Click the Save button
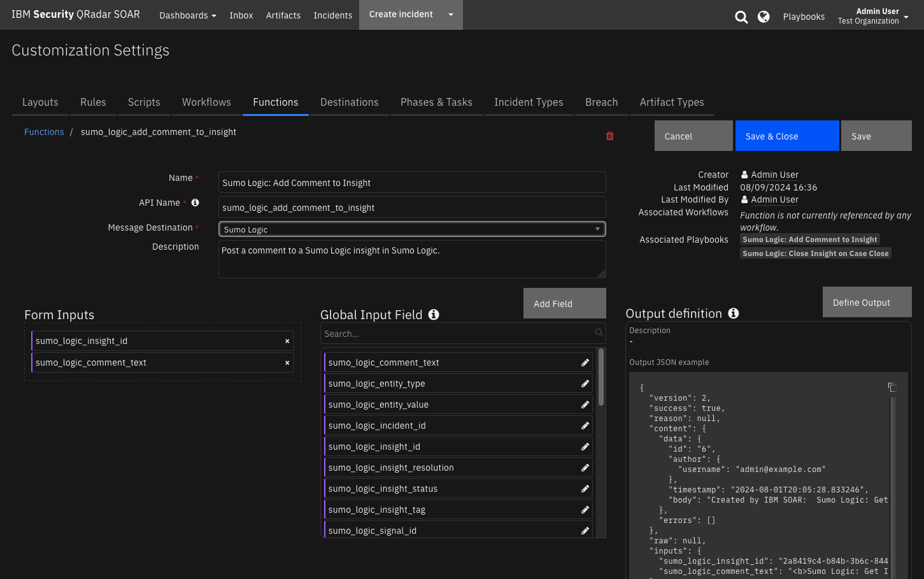This screenshot has width=924, height=579. pyautogui.click(x=876, y=136)
